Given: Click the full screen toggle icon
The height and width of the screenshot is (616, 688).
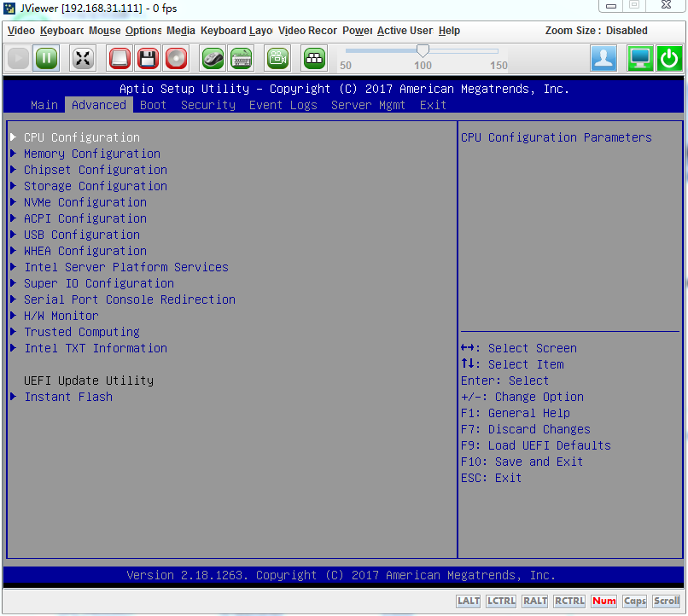Looking at the screenshot, I should tap(83, 58).
